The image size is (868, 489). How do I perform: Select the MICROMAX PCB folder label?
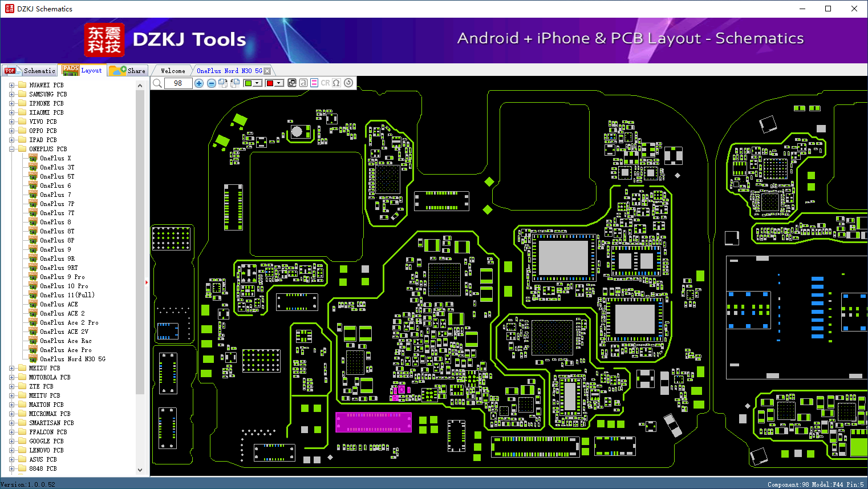click(x=50, y=414)
